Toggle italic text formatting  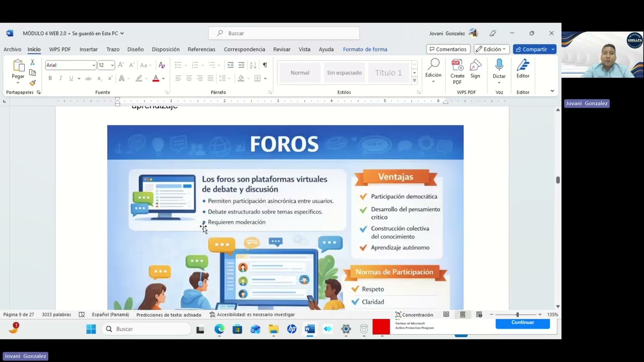[60, 78]
